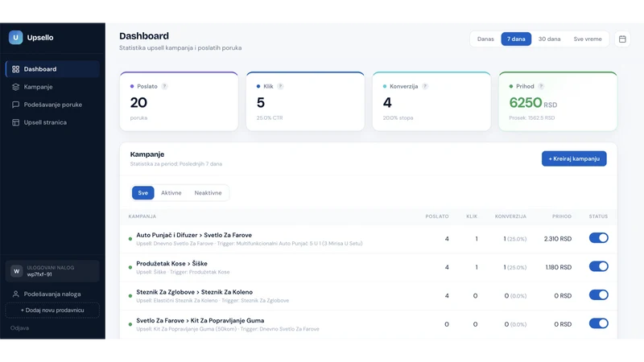Filter campaigns by Neaktivne
This screenshot has width=644, height=362.
point(208,193)
